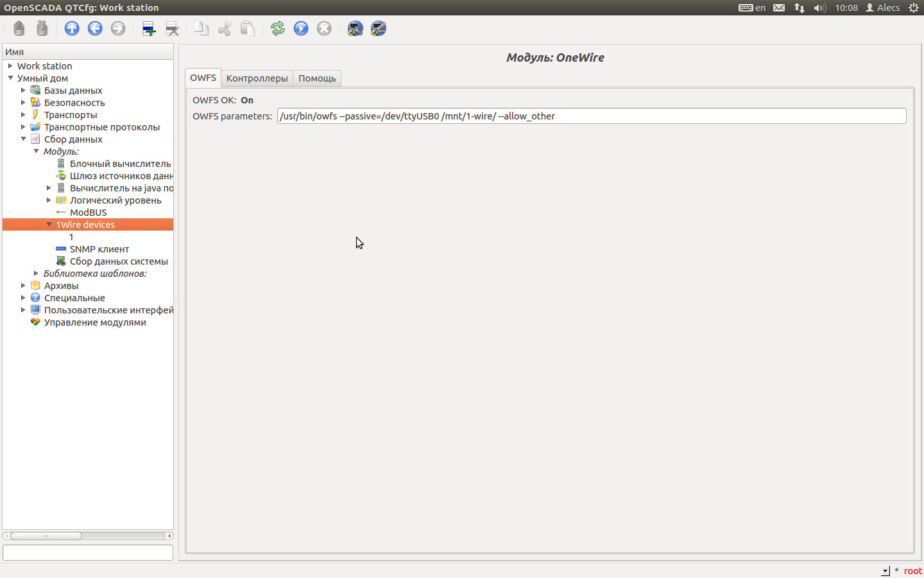The height and width of the screenshot is (578, 924).
Task: Collapse the 1Wire devices tree node
Action: tap(49, 225)
